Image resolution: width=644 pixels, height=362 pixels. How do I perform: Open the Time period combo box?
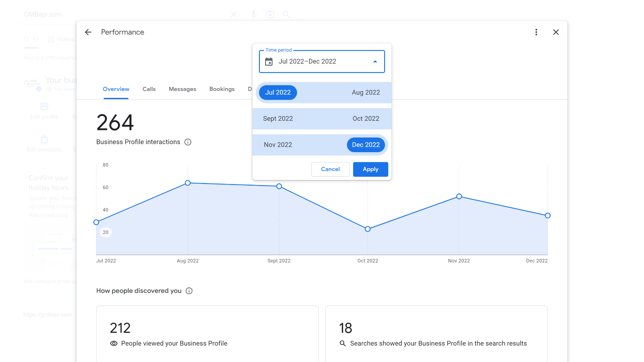coord(321,61)
